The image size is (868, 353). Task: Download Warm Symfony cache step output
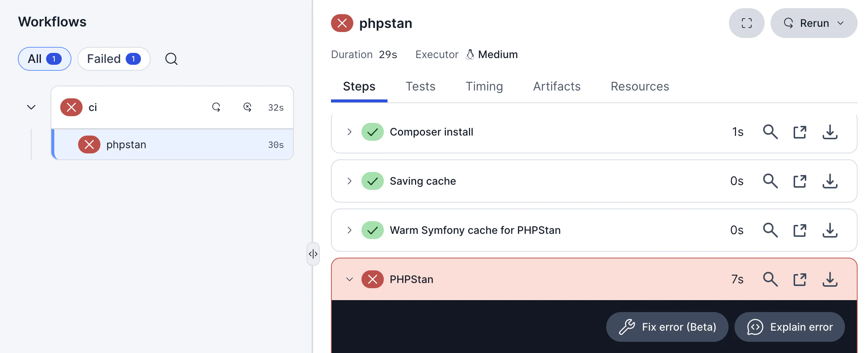[x=830, y=230]
